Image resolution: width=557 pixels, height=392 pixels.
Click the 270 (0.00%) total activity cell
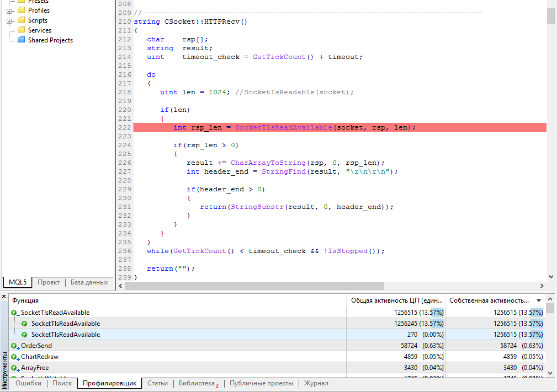[396, 335]
